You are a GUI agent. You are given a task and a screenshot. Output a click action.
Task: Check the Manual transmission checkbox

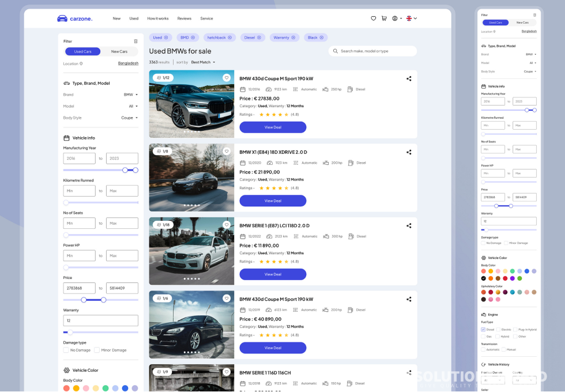(x=503, y=349)
